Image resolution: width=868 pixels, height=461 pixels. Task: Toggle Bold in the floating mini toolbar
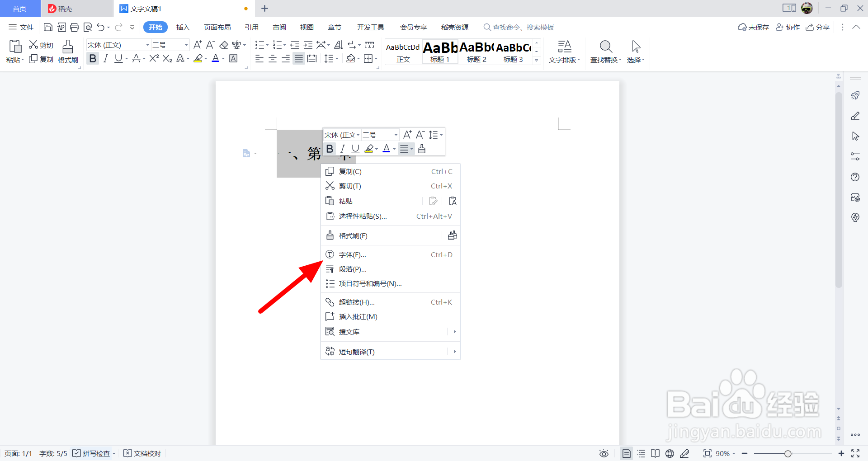[x=330, y=149]
